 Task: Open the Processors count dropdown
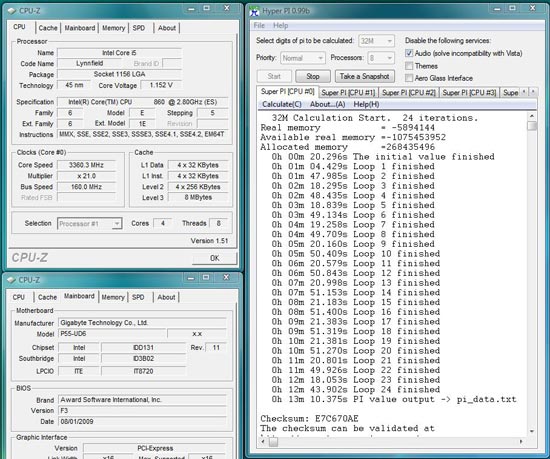[381, 58]
